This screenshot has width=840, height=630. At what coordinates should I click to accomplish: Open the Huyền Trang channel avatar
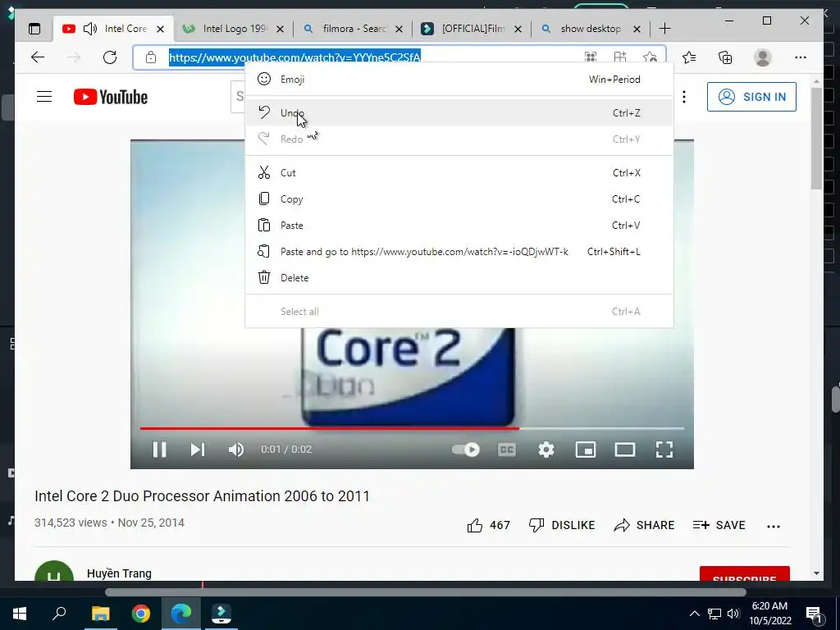(x=54, y=571)
